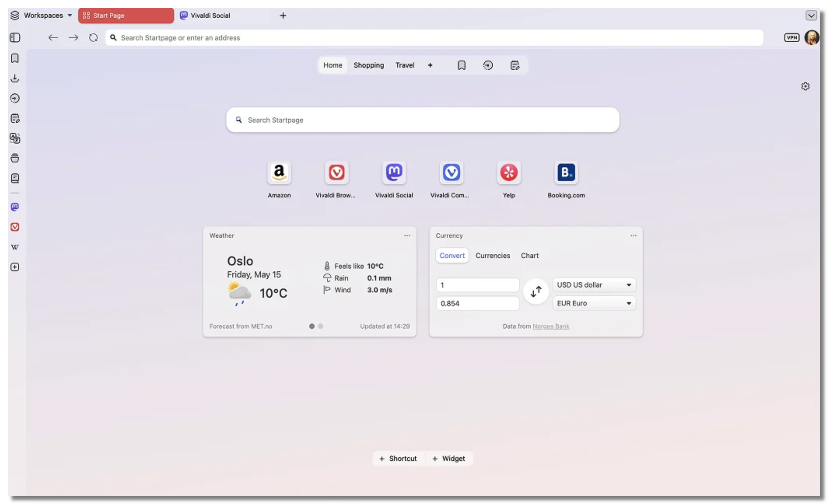Open Notes from start page navigation

(515, 65)
